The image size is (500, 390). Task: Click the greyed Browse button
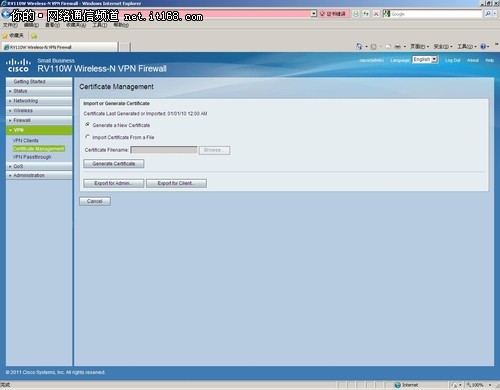coord(214,150)
